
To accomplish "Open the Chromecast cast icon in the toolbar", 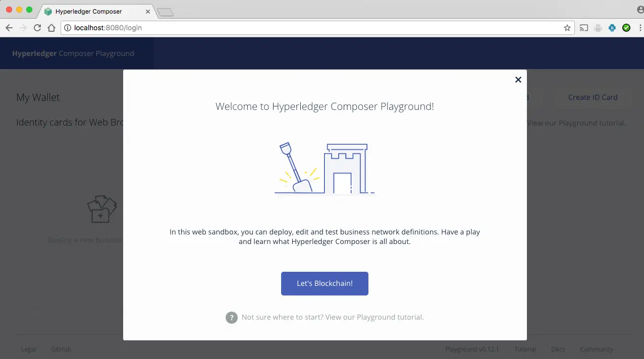I will pyautogui.click(x=584, y=28).
